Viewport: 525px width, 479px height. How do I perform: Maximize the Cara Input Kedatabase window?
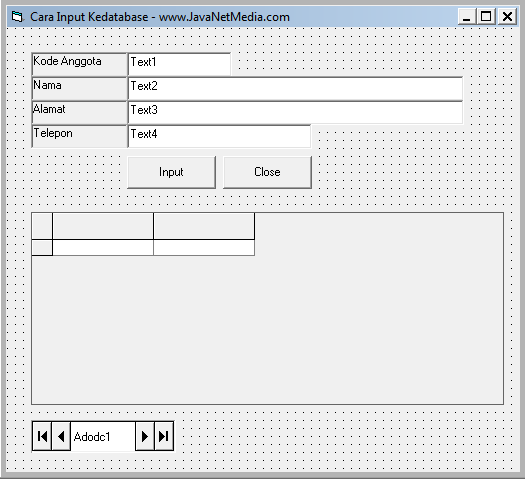(486, 16)
